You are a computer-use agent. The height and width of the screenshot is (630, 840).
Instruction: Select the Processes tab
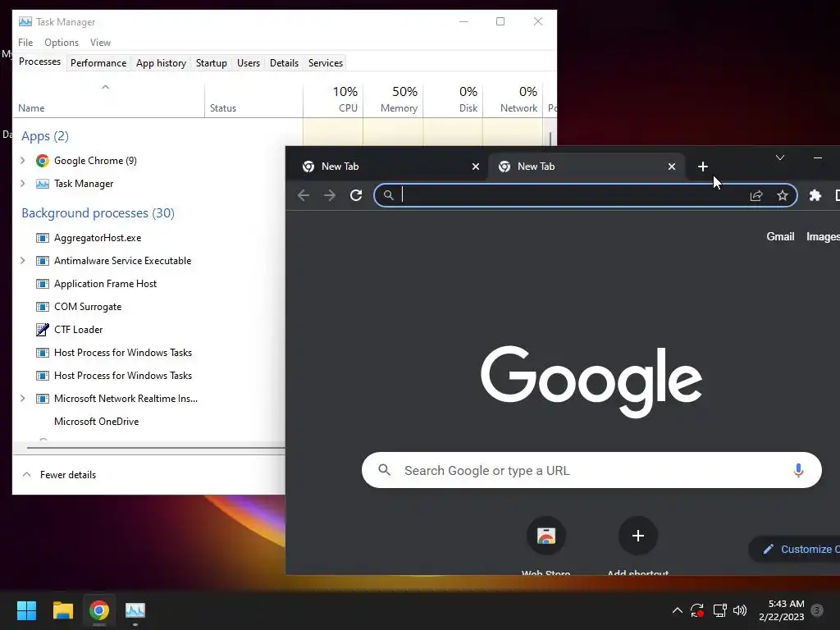[39, 62]
